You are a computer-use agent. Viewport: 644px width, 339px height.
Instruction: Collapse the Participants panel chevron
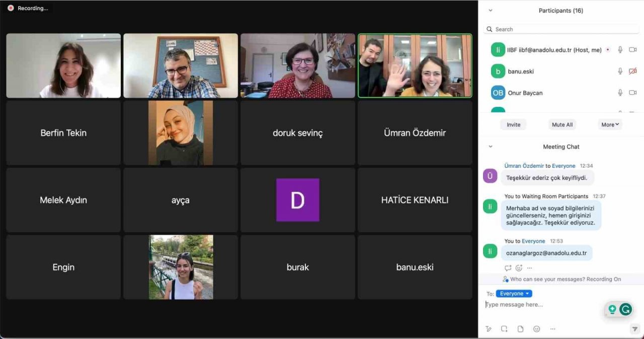point(491,11)
